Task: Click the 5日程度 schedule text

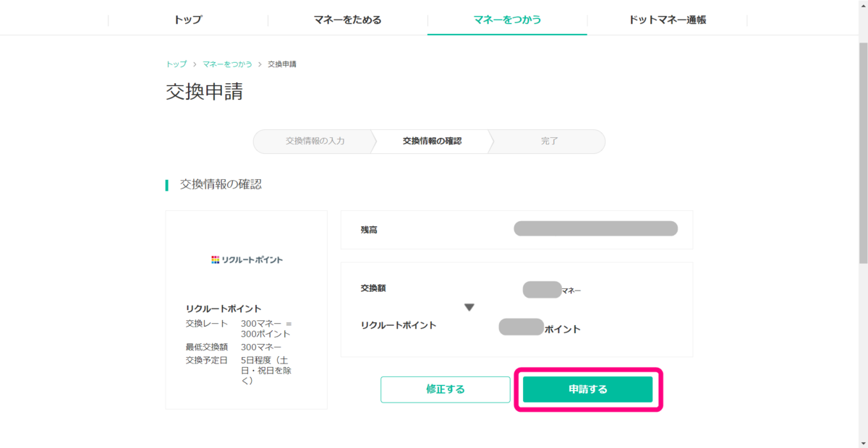Action: coord(265,370)
